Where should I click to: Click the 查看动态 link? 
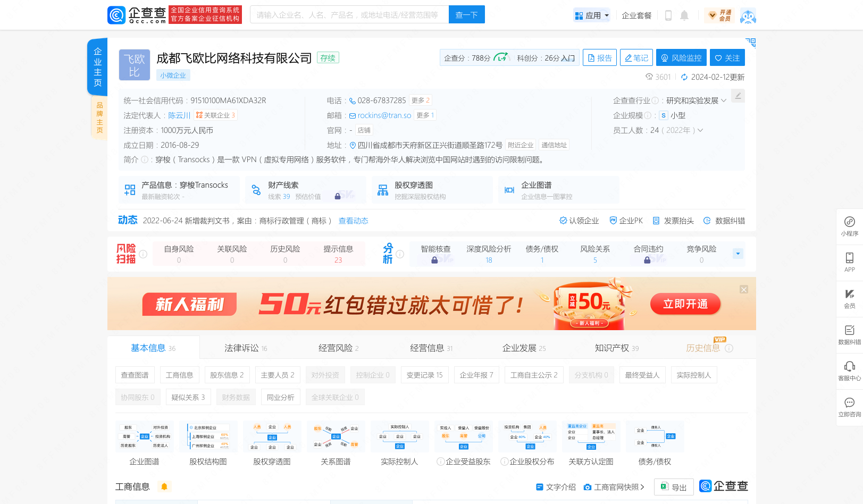pos(353,221)
